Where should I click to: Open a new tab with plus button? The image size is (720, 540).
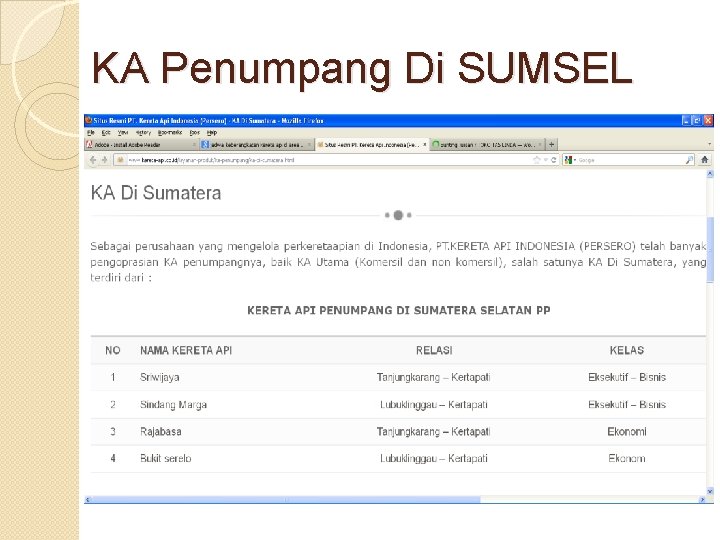551,144
